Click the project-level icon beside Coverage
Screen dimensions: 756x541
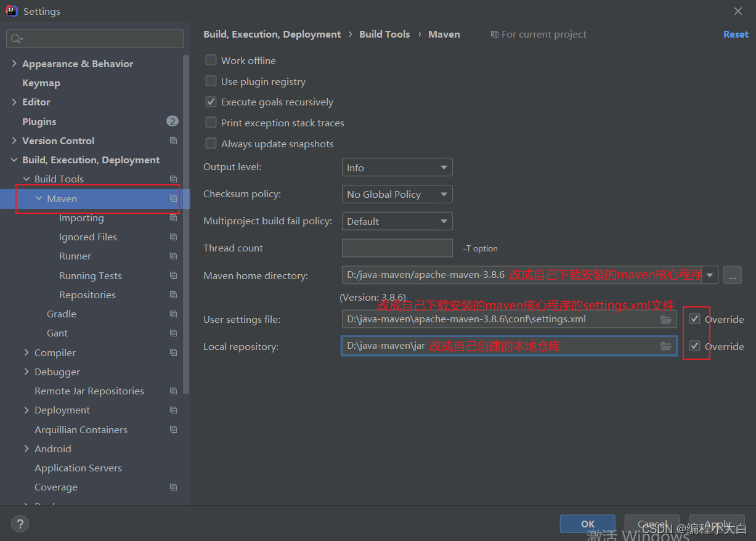(x=173, y=487)
